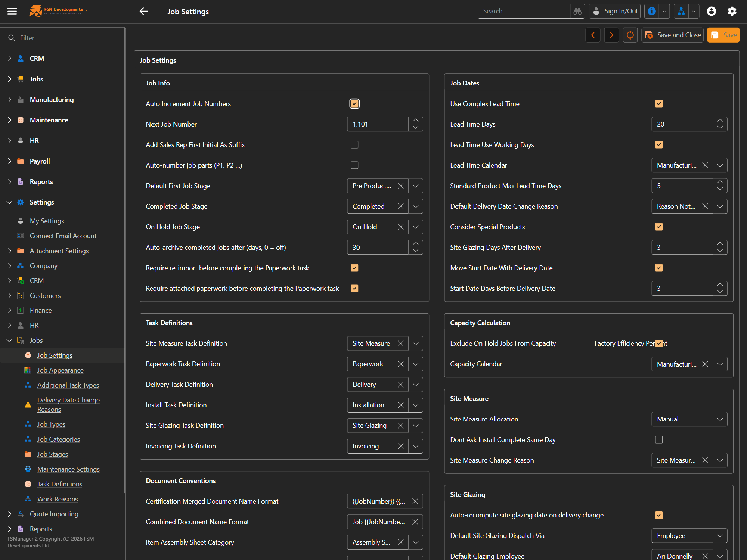Clear the Certification Merged Document Name Format

pyautogui.click(x=415, y=501)
